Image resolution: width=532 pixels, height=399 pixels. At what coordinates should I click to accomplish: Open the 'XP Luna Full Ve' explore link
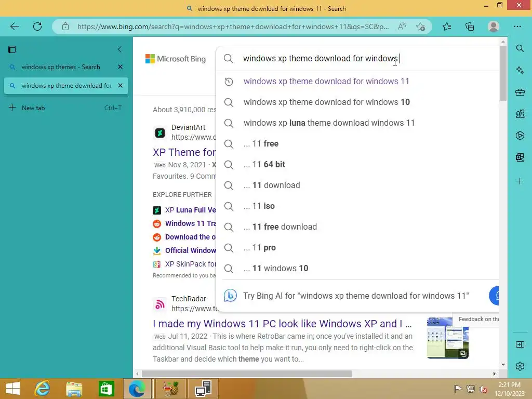click(x=190, y=210)
